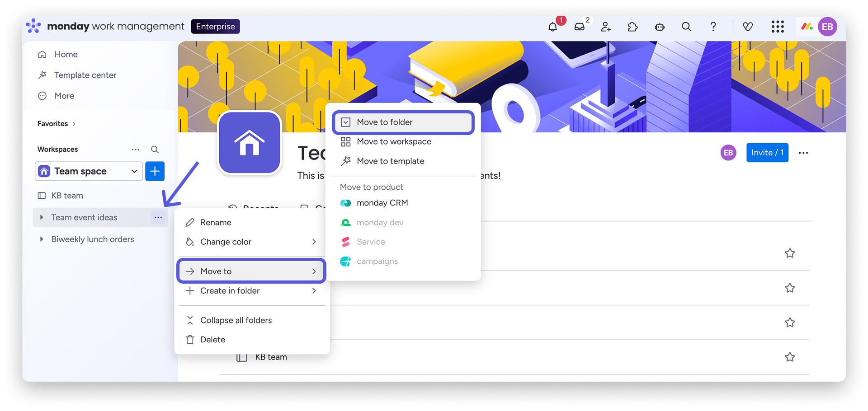
Task: Open the apps puzzle-piece icon
Action: (x=632, y=27)
